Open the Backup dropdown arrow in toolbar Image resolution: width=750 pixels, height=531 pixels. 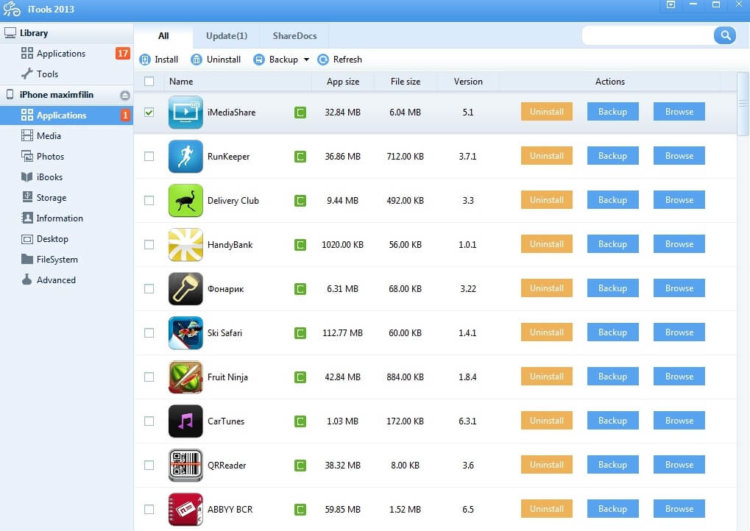point(306,60)
